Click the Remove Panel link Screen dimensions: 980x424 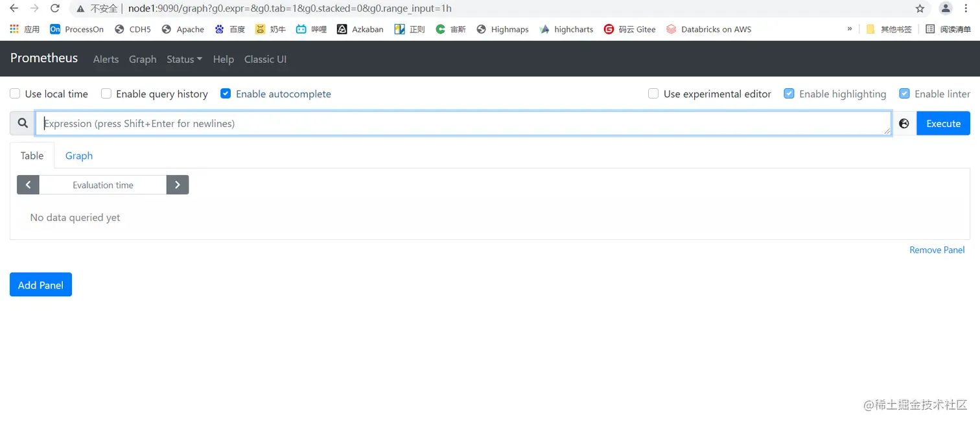tap(937, 250)
